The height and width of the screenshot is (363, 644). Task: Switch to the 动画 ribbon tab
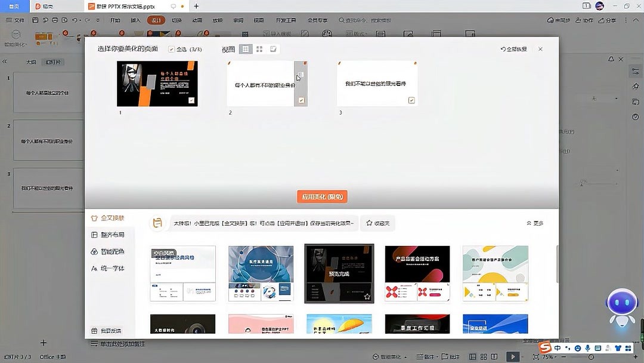click(198, 20)
